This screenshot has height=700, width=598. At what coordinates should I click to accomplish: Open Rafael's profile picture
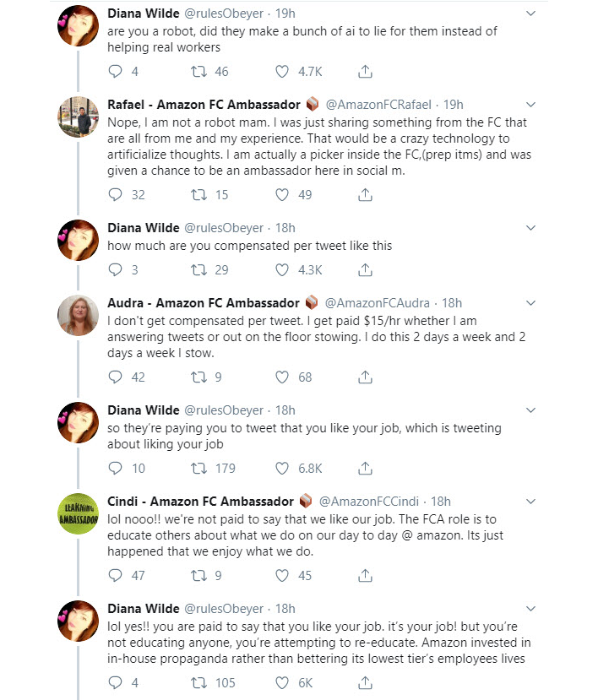pos(79,117)
